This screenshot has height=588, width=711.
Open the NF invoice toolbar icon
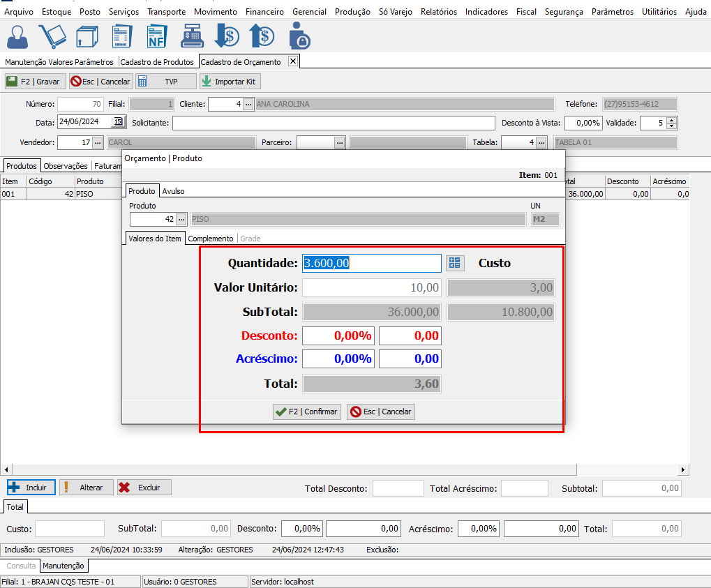click(156, 36)
